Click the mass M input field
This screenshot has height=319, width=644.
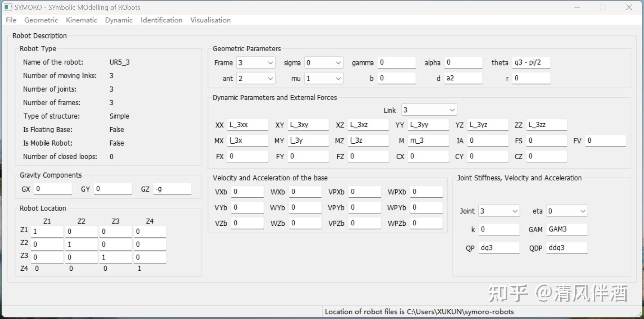point(428,140)
